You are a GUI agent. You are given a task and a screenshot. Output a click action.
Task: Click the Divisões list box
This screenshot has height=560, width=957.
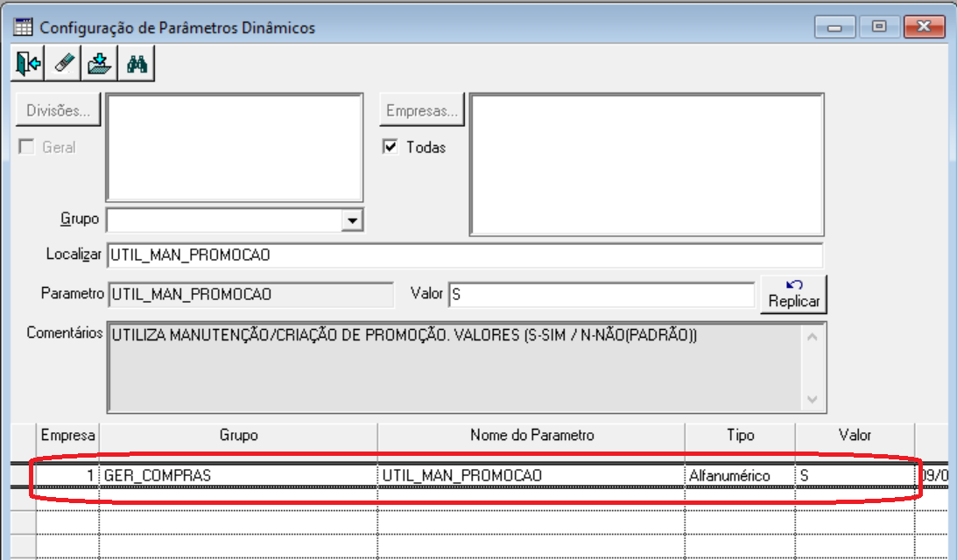(x=235, y=148)
